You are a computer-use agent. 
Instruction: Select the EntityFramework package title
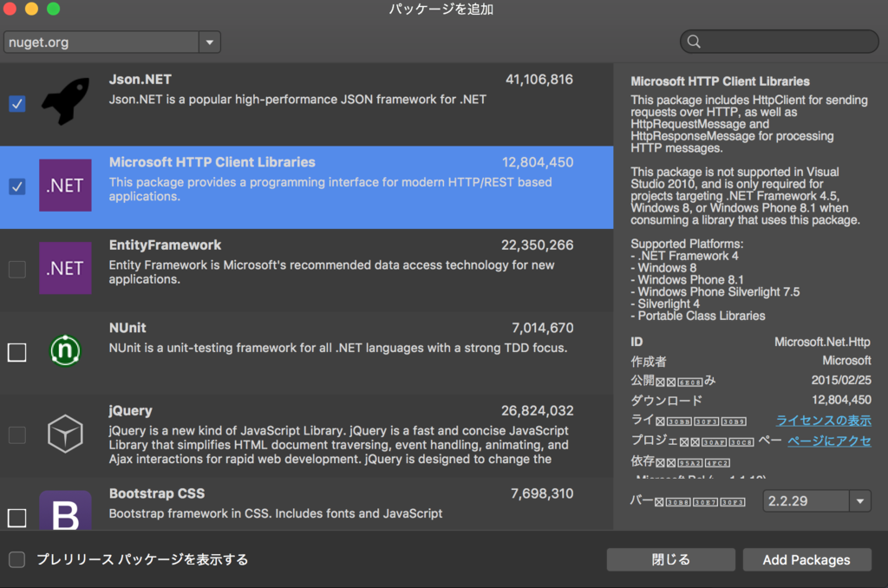click(x=165, y=245)
